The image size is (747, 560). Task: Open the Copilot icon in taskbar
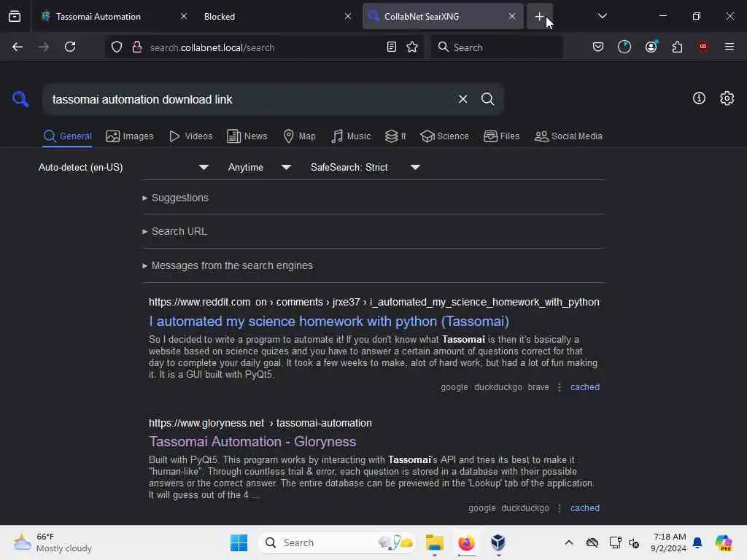pos(724,542)
